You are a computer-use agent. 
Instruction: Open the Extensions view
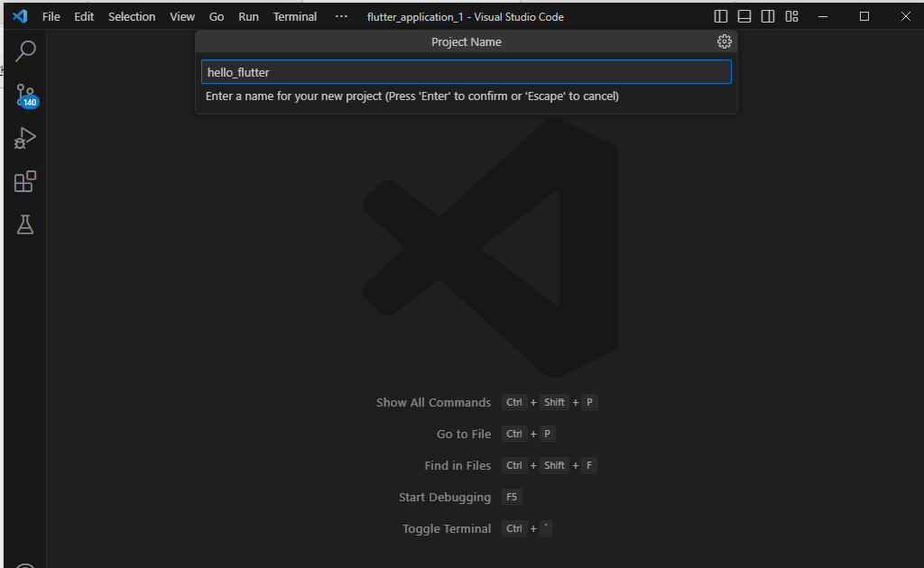point(25,181)
